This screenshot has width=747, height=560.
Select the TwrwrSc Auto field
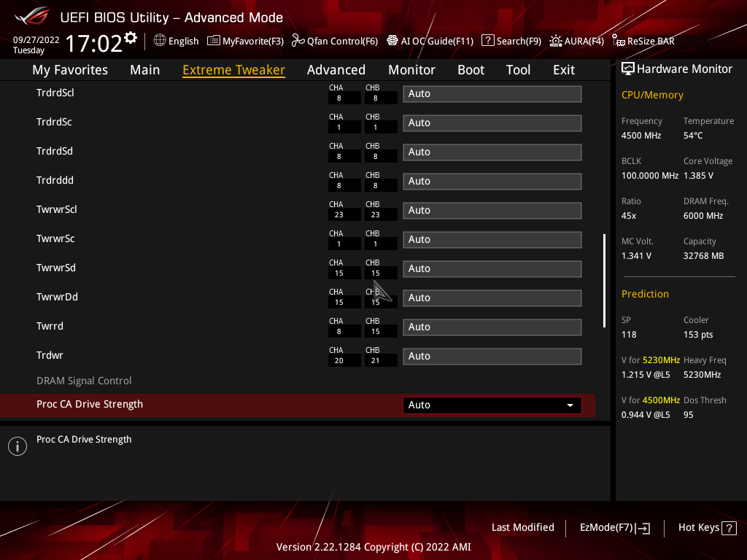[x=492, y=239]
